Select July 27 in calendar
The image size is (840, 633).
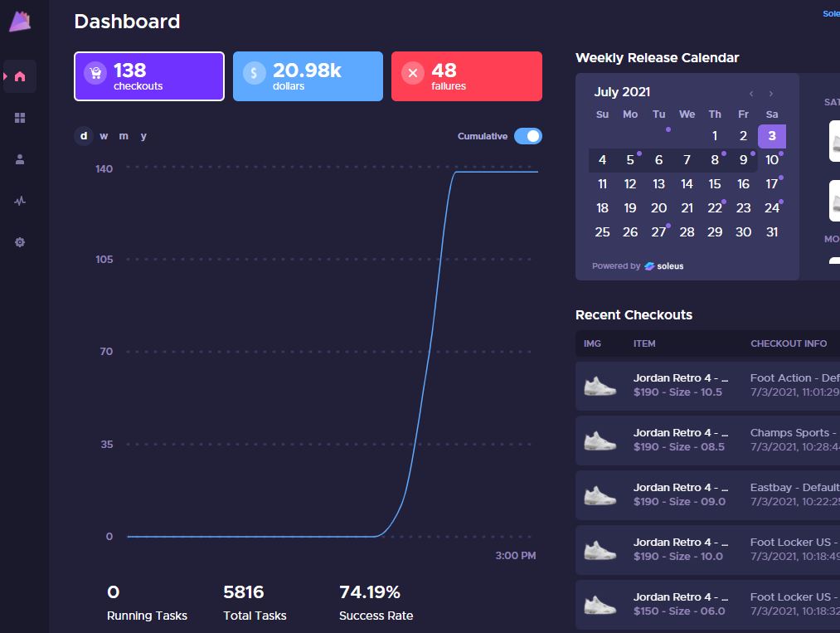[658, 232]
